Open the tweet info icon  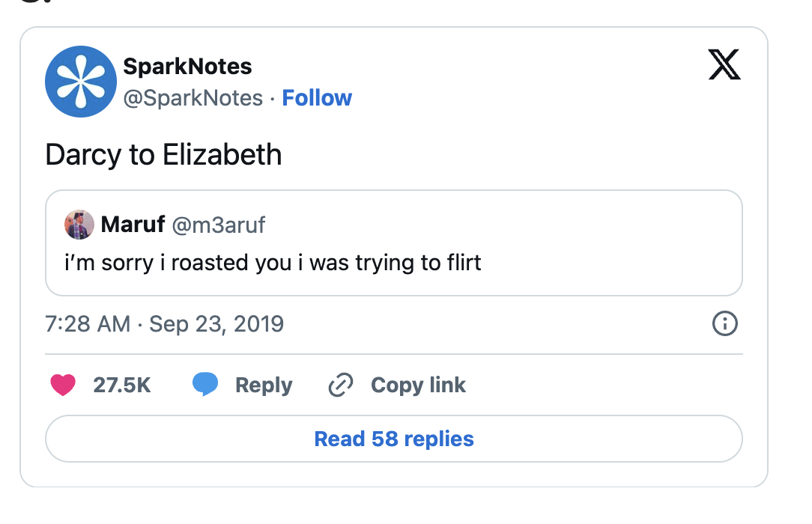(724, 324)
